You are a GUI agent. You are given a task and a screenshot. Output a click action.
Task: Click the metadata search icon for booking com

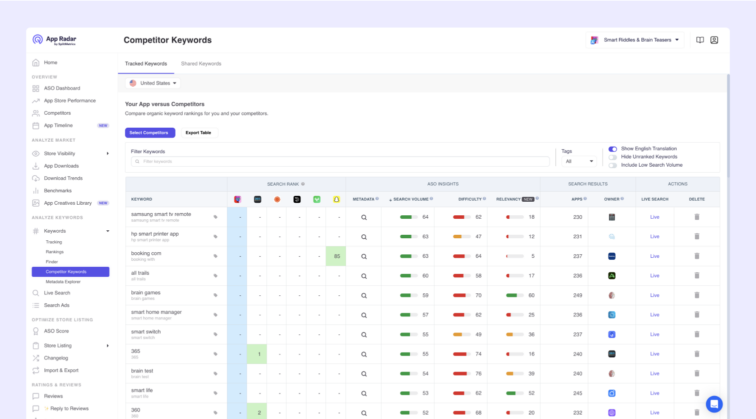coord(364,257)
